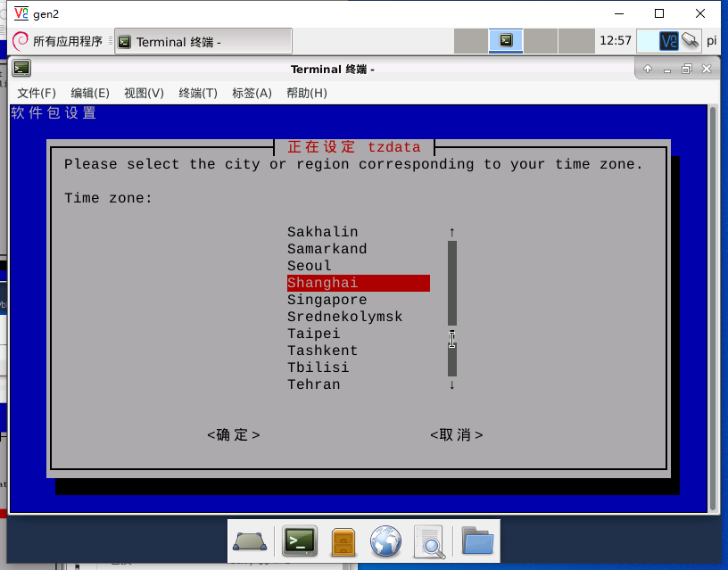Click the terminal window vertical scrollbar
728x570 pixels.
[x=713, y=309]
